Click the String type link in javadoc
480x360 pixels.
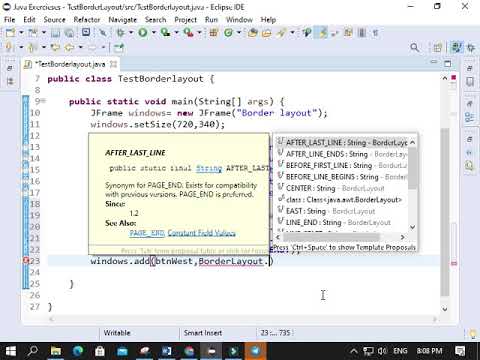[x=209, y=168]
